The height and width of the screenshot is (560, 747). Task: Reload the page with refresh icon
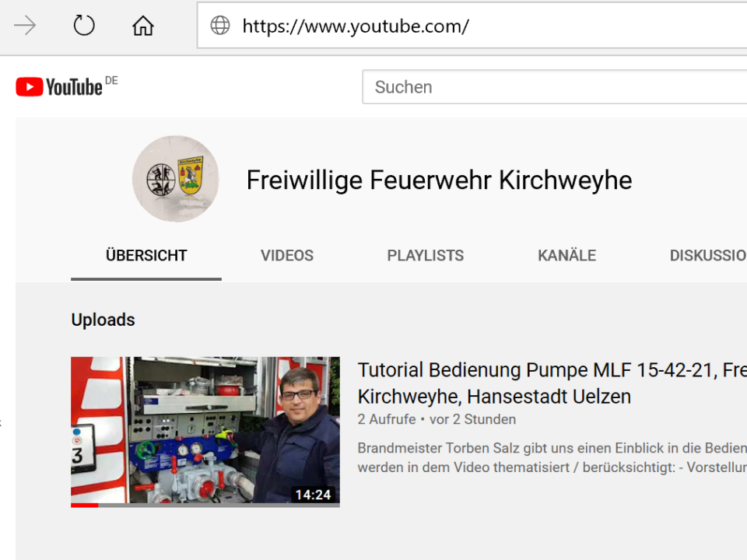click(84, 25)
